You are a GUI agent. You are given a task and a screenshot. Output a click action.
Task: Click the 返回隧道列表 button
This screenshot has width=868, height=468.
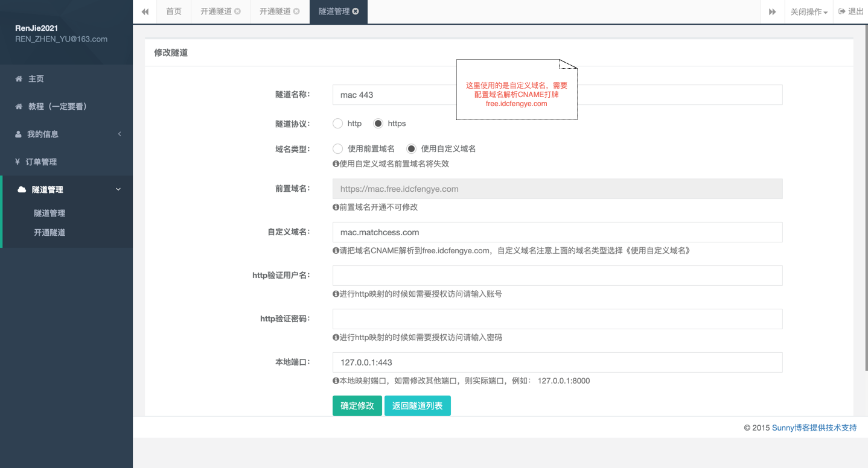(x=418, y=406)
